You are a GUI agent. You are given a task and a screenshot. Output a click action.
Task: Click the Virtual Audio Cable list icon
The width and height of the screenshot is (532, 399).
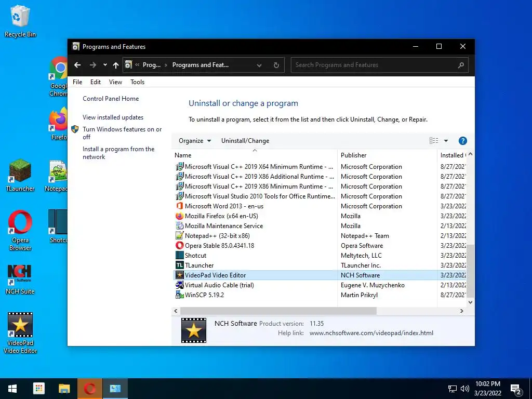[x=179, y=285]
